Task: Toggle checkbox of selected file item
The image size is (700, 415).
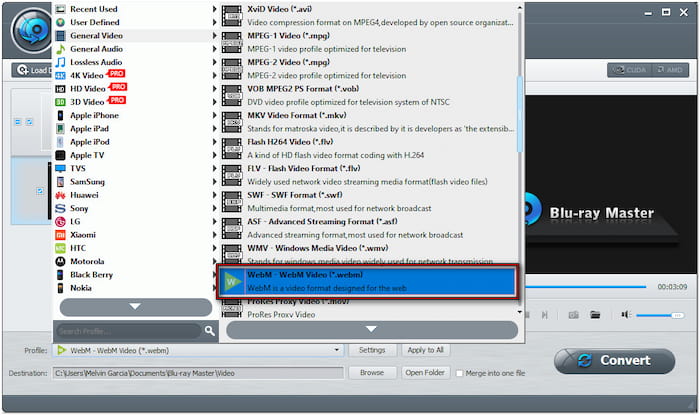Action: (40, 191)
